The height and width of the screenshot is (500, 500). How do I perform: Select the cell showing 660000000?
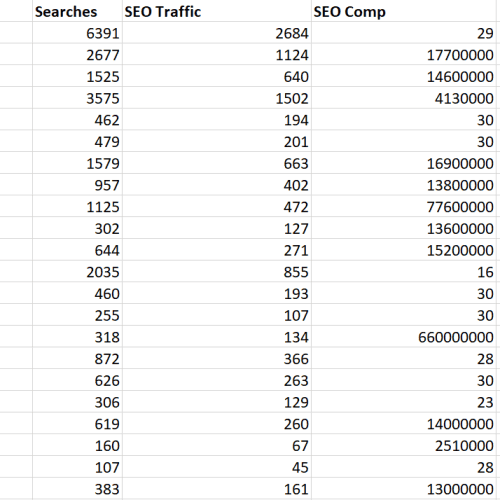pos(404,337)
